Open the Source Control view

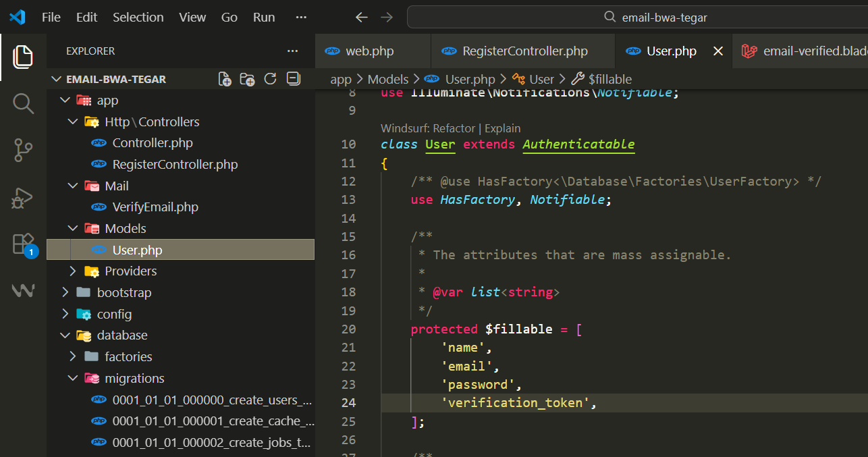(23, 150)
